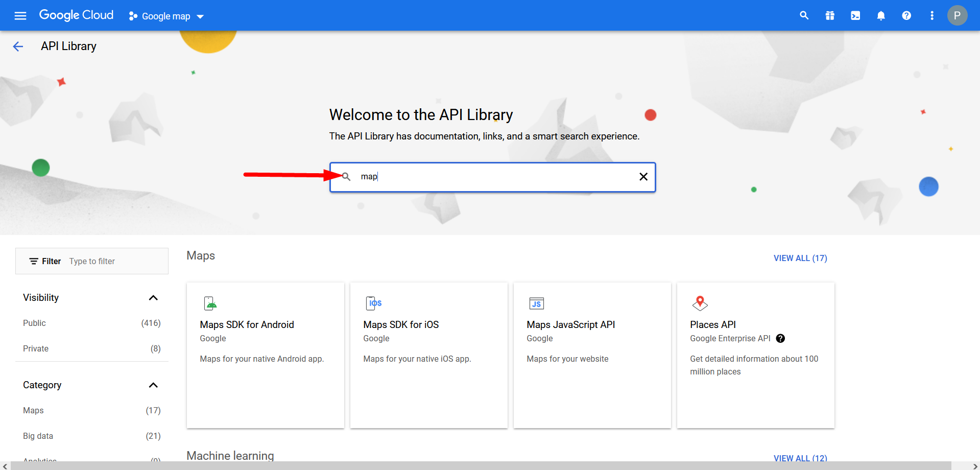Click "Maps for your website" text

(567, 359)
